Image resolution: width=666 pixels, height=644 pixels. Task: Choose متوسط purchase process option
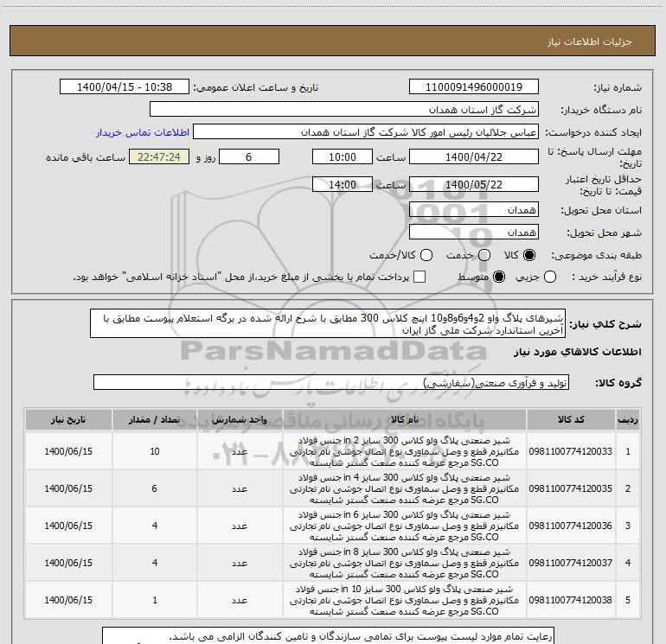click(499, 277)
